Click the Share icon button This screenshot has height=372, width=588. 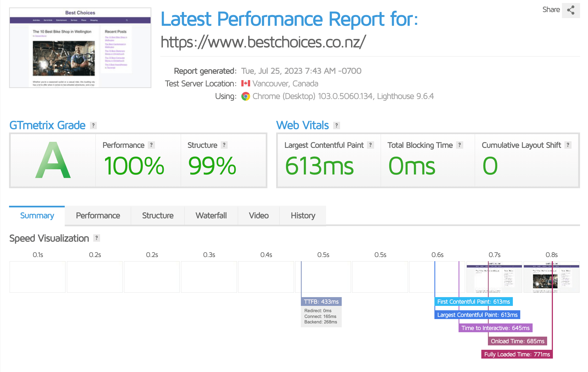pyautogui.click(x=570, y=10)
